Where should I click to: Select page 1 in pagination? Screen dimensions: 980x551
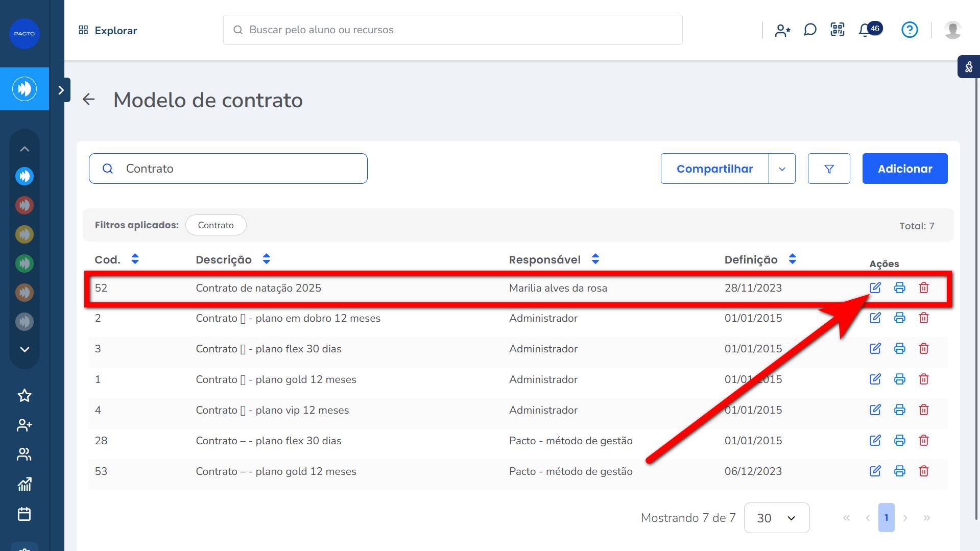[x=886, y=518]
